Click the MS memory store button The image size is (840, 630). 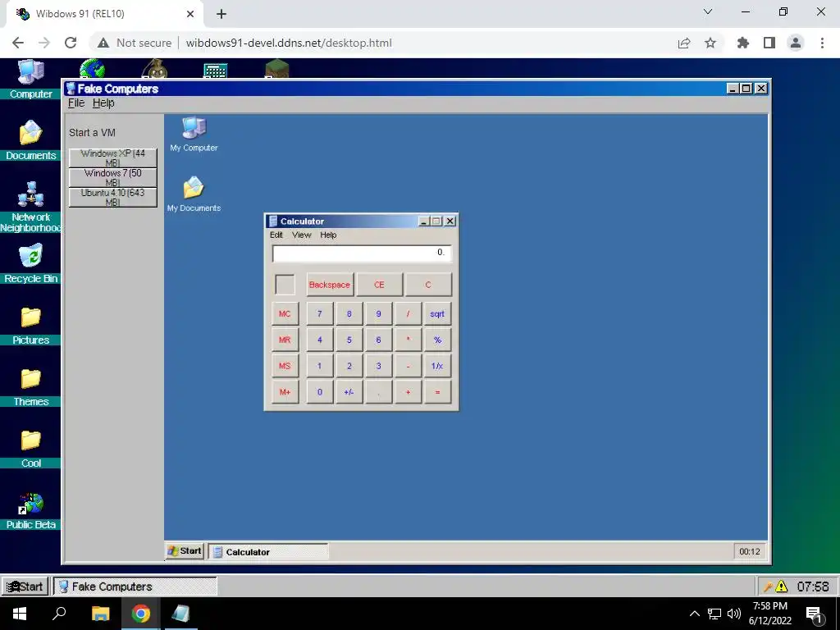[285, 366]
